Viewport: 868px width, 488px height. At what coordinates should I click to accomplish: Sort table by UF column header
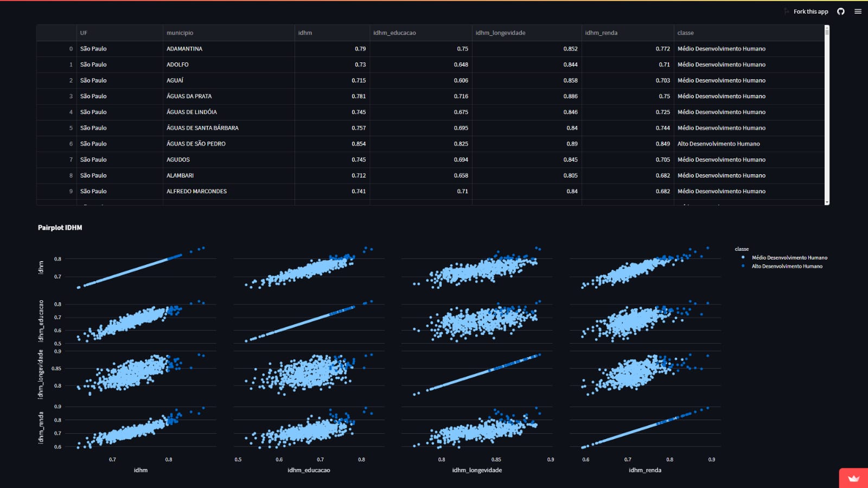point(119,33)
